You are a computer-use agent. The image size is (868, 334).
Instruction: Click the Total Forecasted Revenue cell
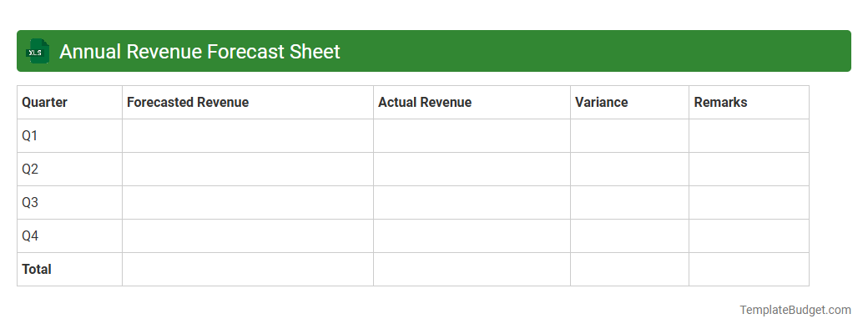tap(248, 269)
